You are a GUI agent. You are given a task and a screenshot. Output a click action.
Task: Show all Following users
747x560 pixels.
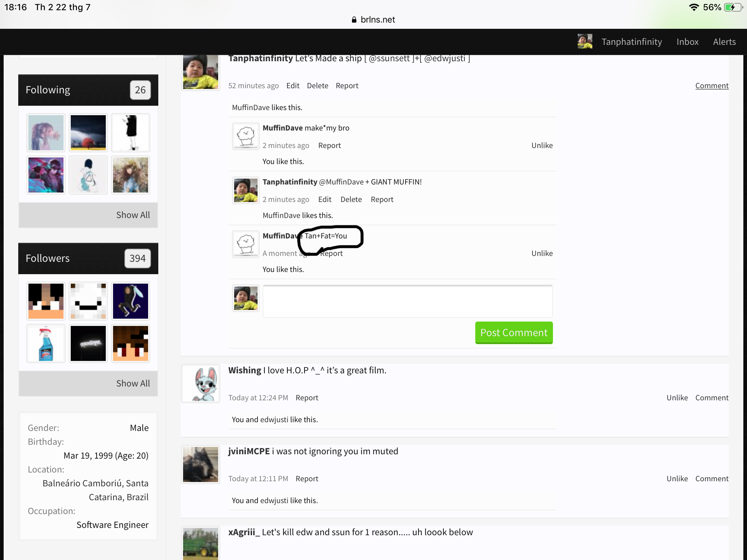133,215
